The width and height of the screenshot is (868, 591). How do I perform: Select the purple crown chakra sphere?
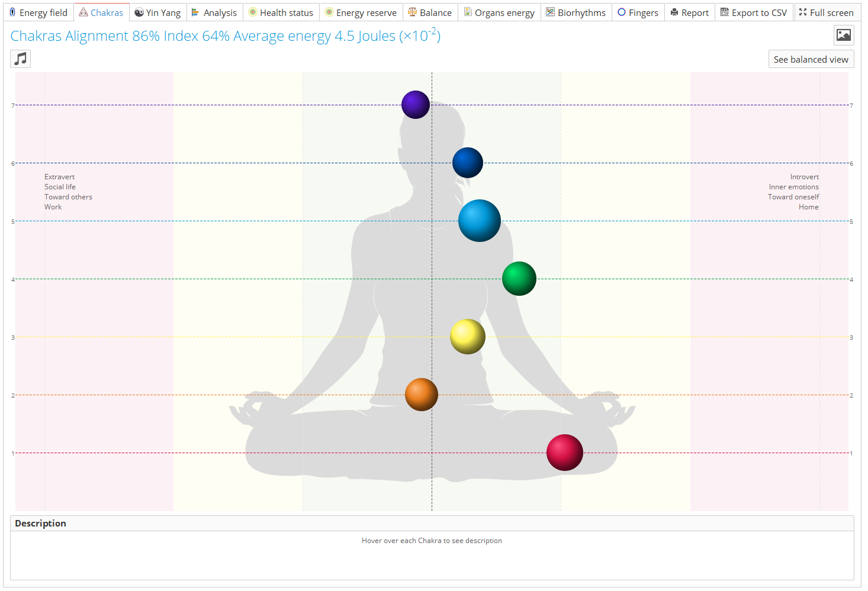415,104
